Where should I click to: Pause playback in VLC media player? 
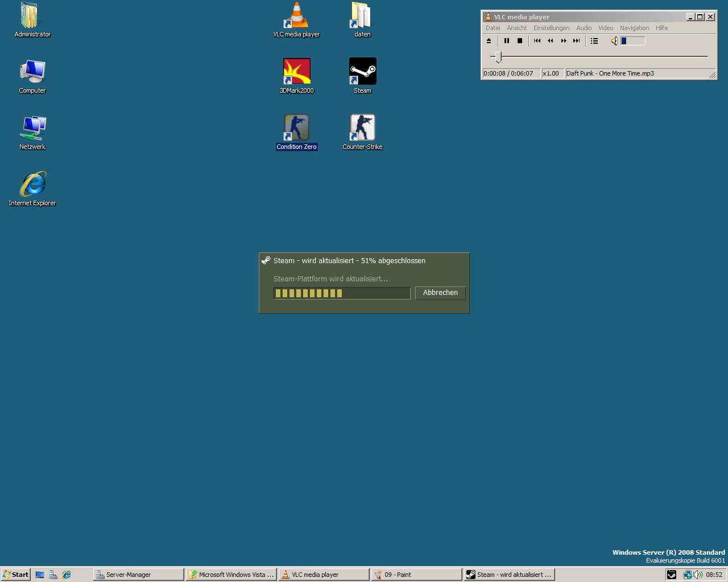506,41
